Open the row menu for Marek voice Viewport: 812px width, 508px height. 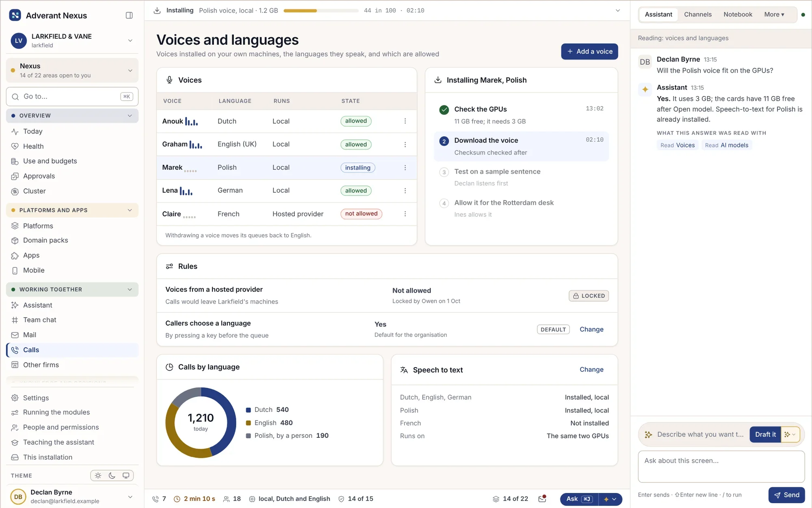click(405, 168)
